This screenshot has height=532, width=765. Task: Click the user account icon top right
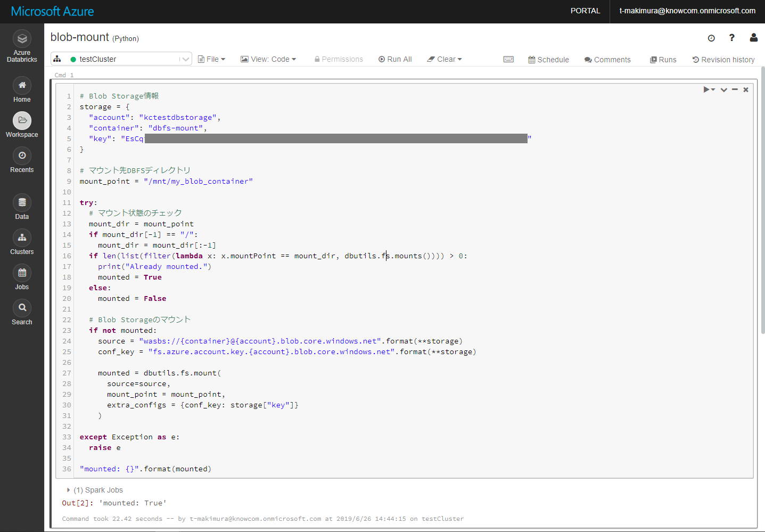[x=753, y=38]
